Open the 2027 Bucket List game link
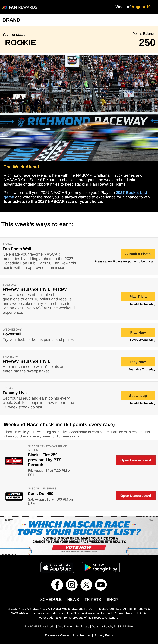The height and width of the screenshot is (644, 158). point(75,195)
